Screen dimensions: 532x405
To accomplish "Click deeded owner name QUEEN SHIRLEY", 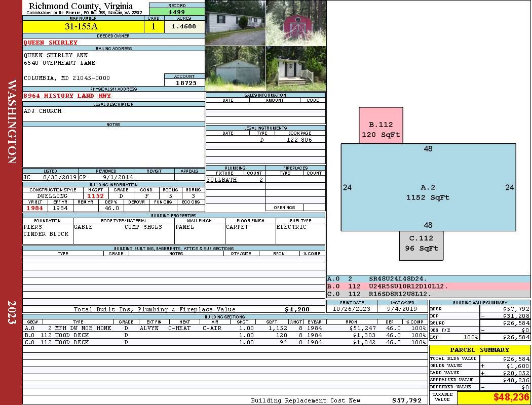I will 51,43.
